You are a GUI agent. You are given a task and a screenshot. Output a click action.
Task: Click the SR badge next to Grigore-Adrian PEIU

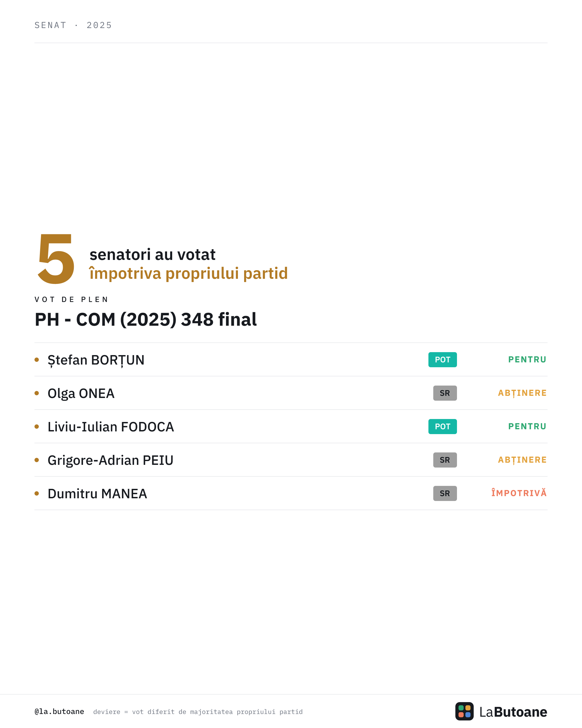click(x=445, y=460)
